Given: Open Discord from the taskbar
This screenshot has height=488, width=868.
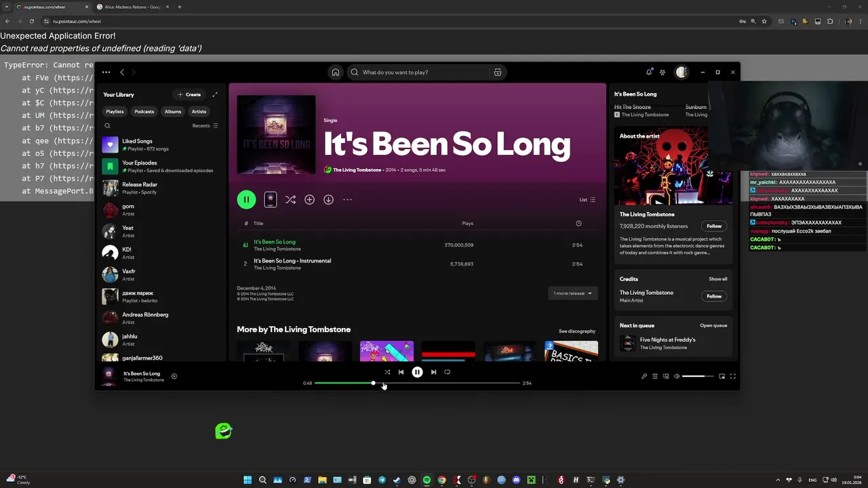Looking at the screenshot, I should pyautogui.click(x=516, y=480).
